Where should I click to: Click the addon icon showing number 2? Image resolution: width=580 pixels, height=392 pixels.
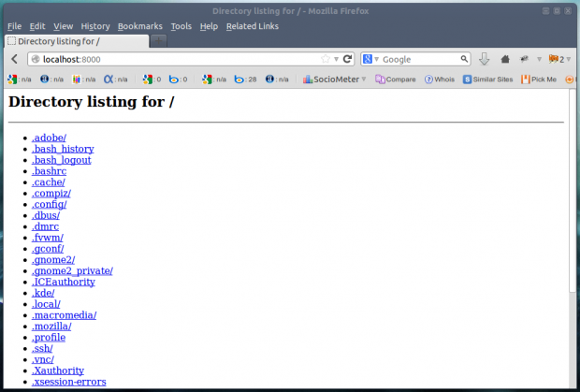point(557,59)
